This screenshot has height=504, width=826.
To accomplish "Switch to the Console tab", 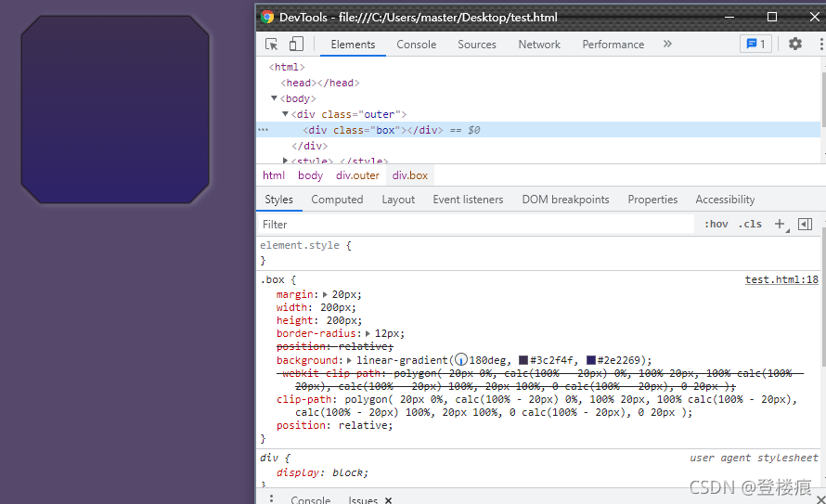I will coord(416,45).
